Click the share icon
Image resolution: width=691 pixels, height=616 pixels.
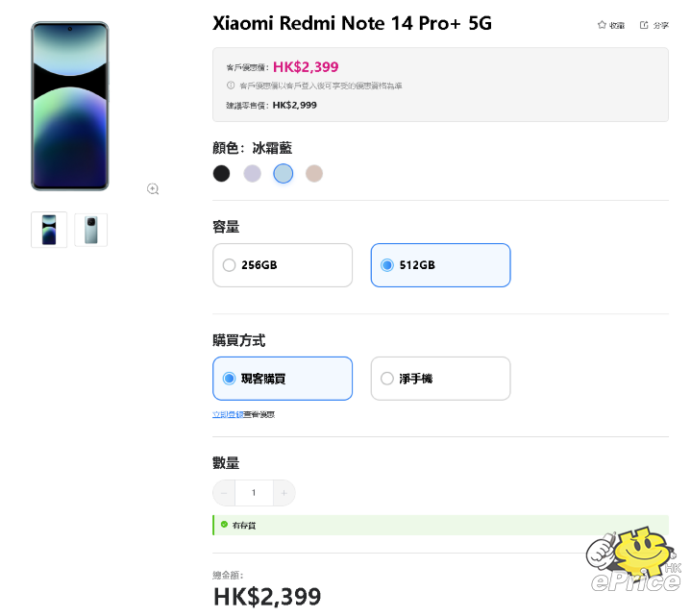(x=644, y=25)
